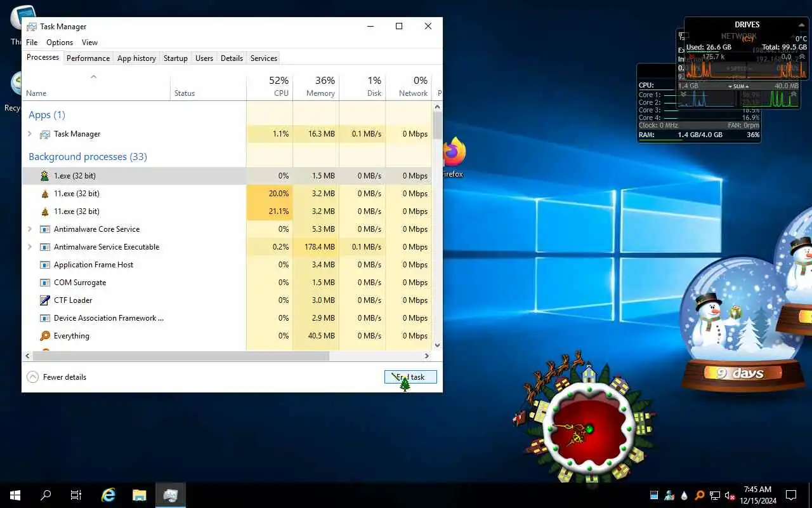
Task: Click the horizontal scrollbar right arrow
Action: click(x=427, y=356)
